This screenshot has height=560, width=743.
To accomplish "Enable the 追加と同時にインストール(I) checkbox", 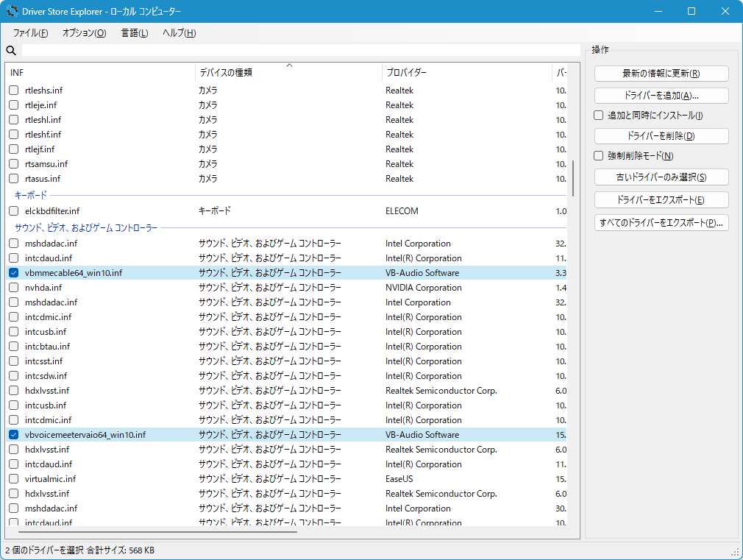I will [x=599, y=116].
